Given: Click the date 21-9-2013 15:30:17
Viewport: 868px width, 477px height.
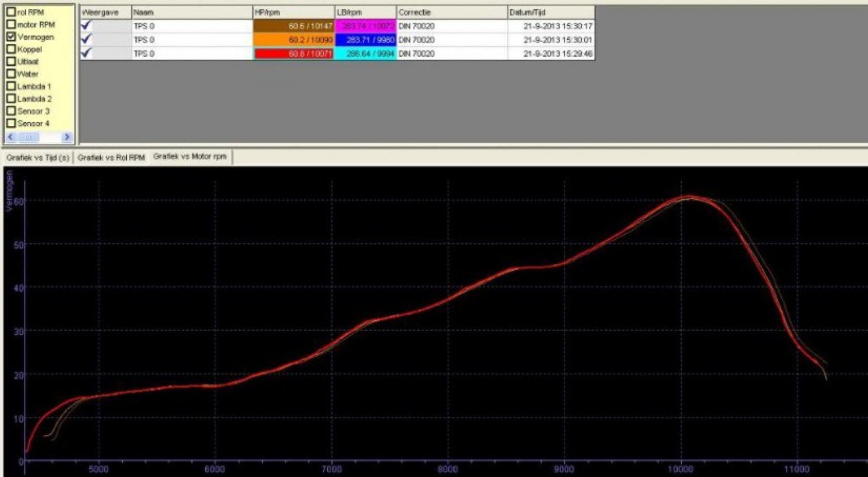Looking at the screenshot, I should (558, 26).
